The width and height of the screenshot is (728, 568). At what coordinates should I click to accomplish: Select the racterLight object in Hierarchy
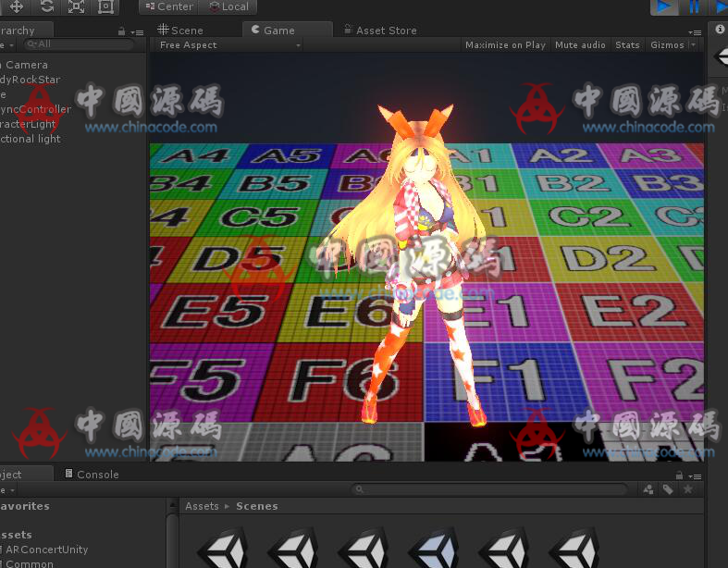pyautogui.click(x=28, y=124)
